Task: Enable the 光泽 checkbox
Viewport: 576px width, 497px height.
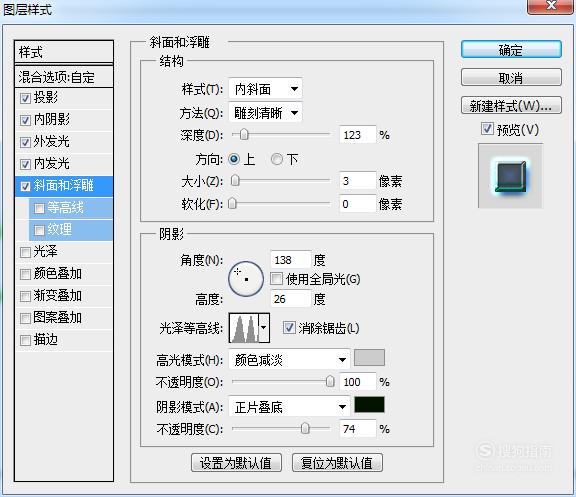Action: [x=25, y=253]
